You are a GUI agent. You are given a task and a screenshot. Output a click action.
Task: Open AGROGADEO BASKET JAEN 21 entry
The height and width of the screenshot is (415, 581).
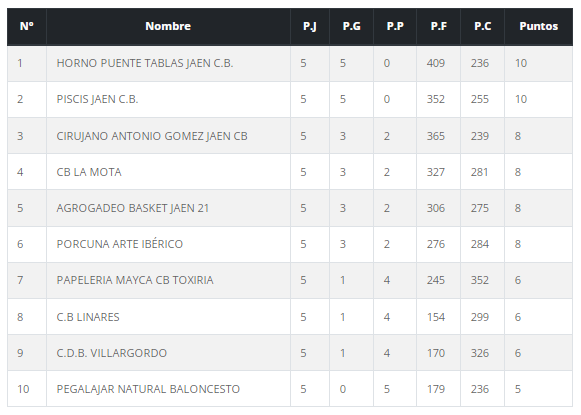coord(133,208)
